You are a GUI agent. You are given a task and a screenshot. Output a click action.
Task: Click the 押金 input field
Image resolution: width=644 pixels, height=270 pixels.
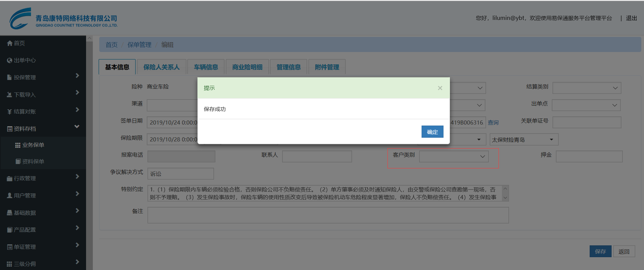pos(589,156)
